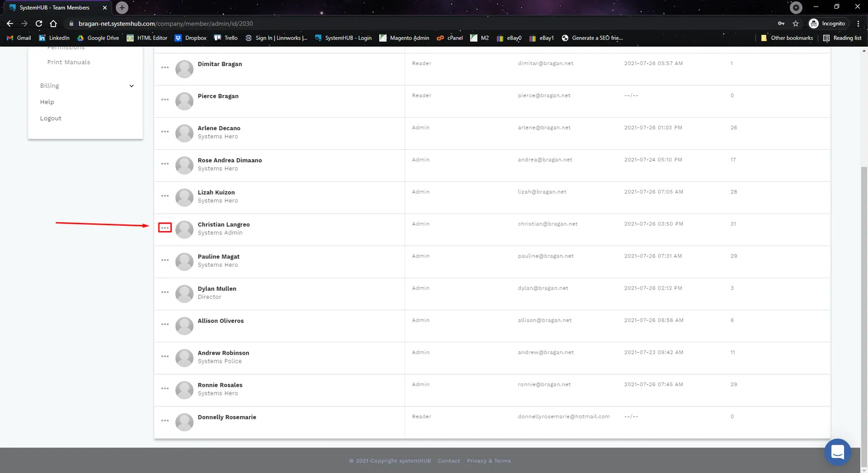The width and height of the screenshot is (868, 473).
Task: Expand the Other bookmarks folder
Action: (x=787, y=38)
